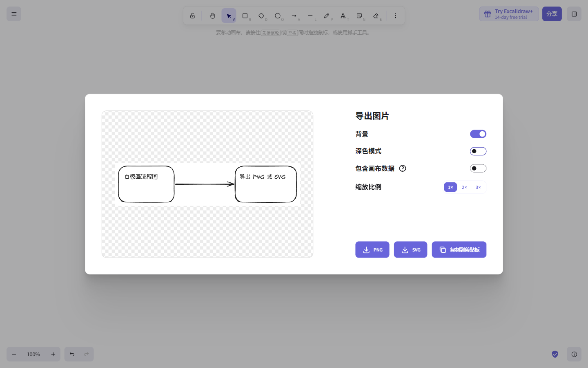Toggle the sidebar panel button

point(574,14)
